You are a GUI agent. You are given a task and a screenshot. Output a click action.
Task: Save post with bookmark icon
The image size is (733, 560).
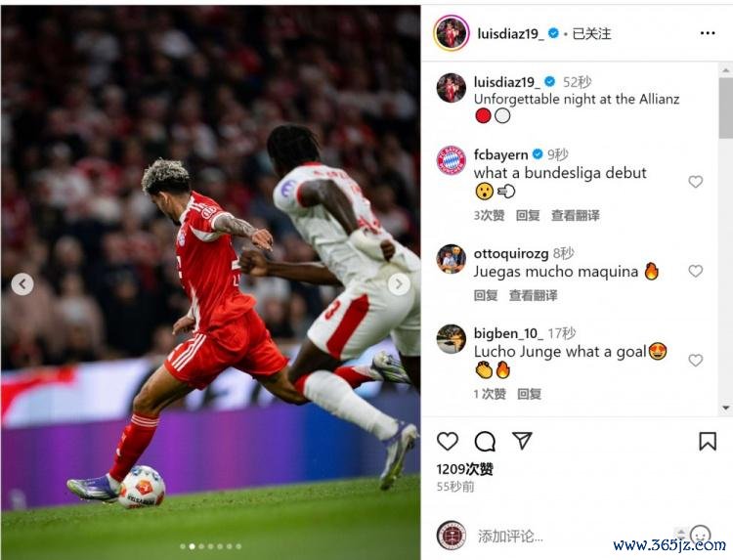tap(708, 442)
